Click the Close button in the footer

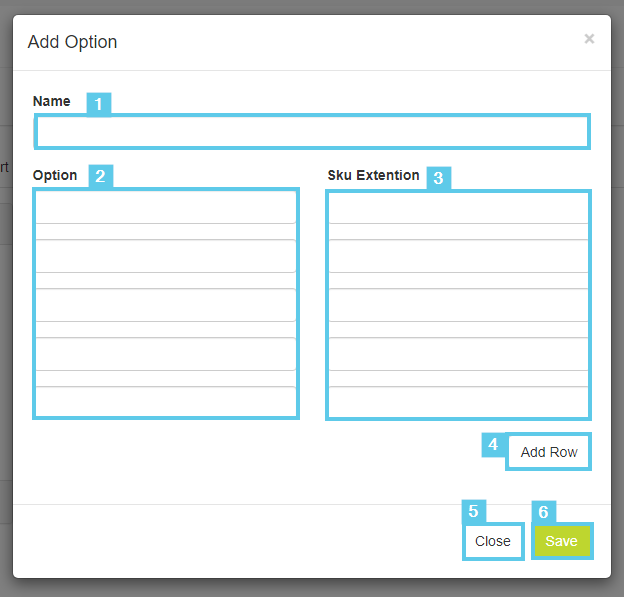493,541
